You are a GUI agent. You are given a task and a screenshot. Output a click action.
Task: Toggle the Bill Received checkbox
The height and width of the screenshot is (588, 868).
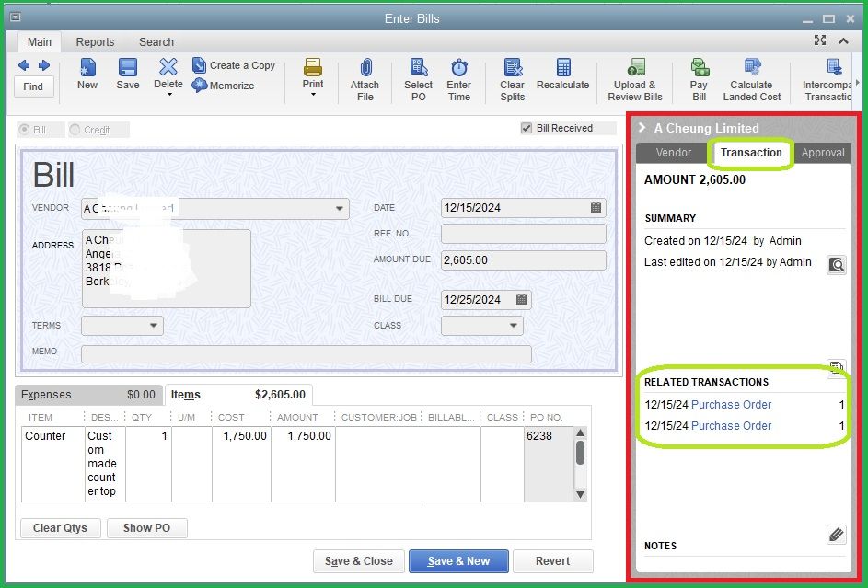[x=527, y=128]
